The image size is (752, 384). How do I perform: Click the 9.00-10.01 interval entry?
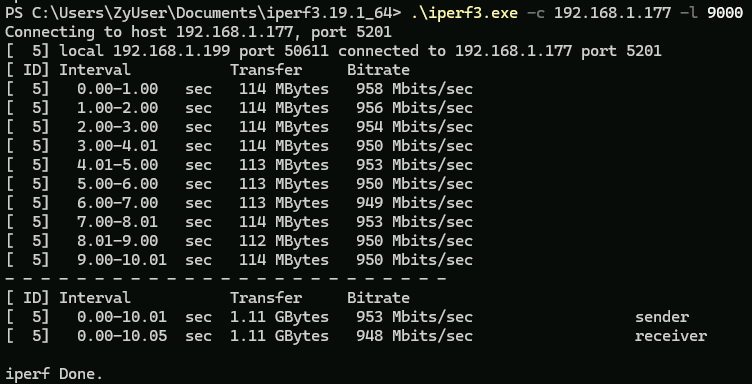coord(121,260)
